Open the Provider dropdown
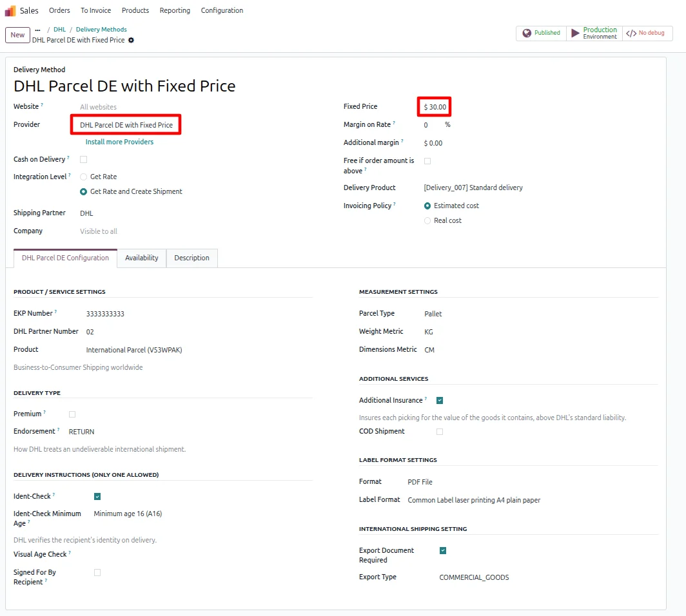The height and width of the screenshot is (616, 686). coord(126,125)
